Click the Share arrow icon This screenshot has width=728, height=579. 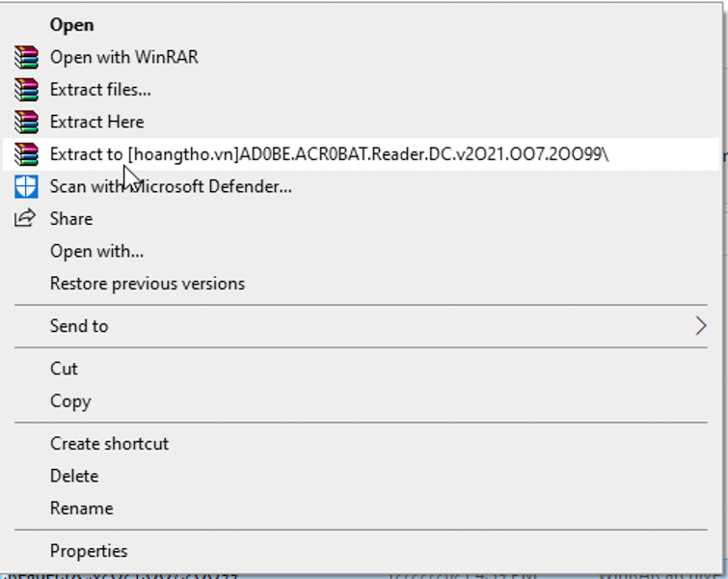[25, 218]
